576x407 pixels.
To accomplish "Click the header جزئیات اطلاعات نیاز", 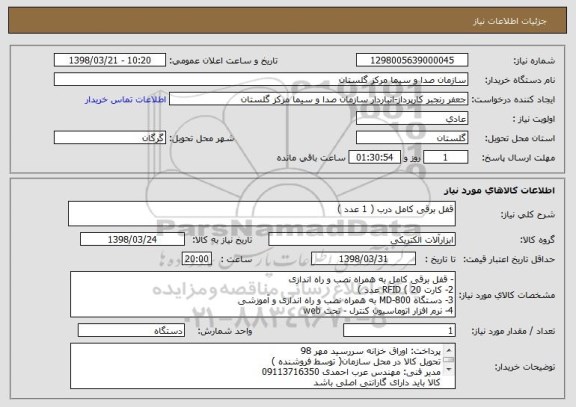I will (510, 21).
